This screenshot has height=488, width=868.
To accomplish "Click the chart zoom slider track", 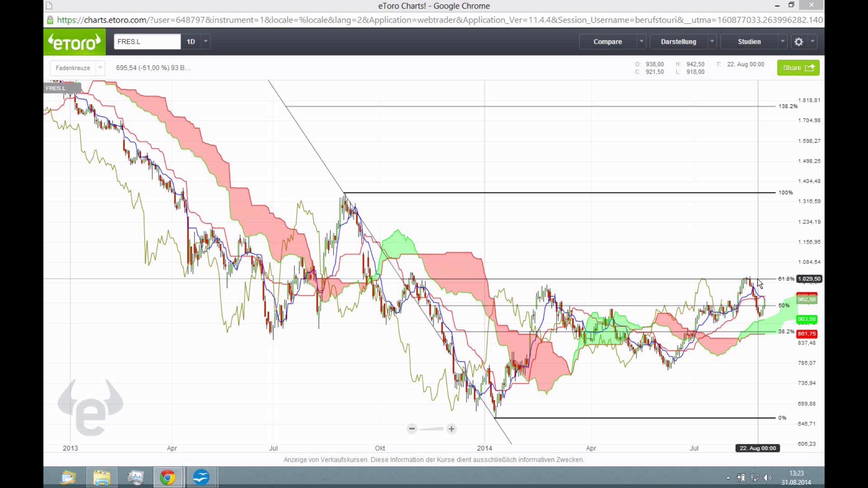I will point(431,429).
